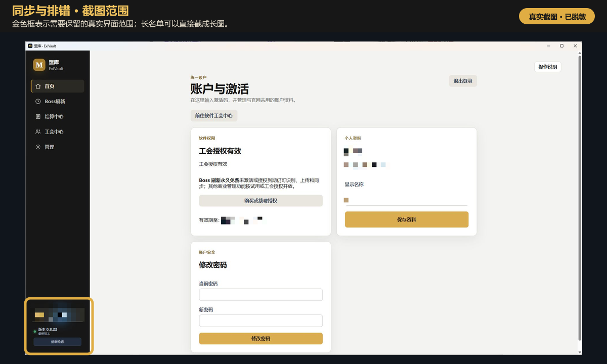Click the 退出登录 button
Viewport: 607px width, 364px height.
463,81
